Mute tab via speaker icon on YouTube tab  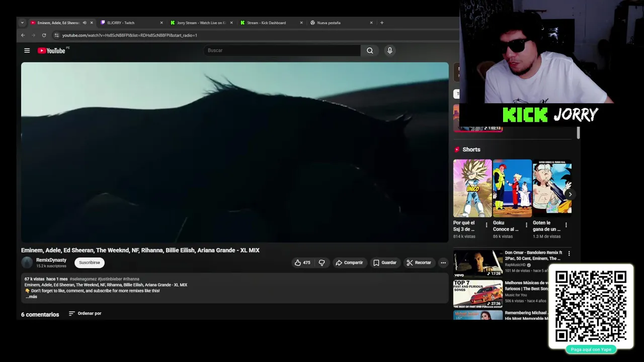(x=85, y=23)
